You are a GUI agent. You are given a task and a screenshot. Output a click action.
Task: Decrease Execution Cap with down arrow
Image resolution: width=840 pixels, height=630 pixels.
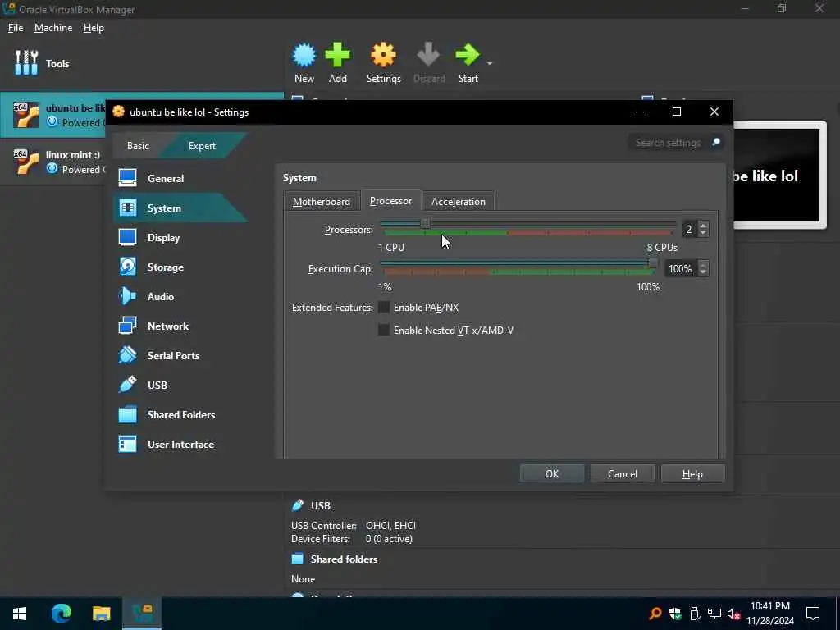coord(703,272)
